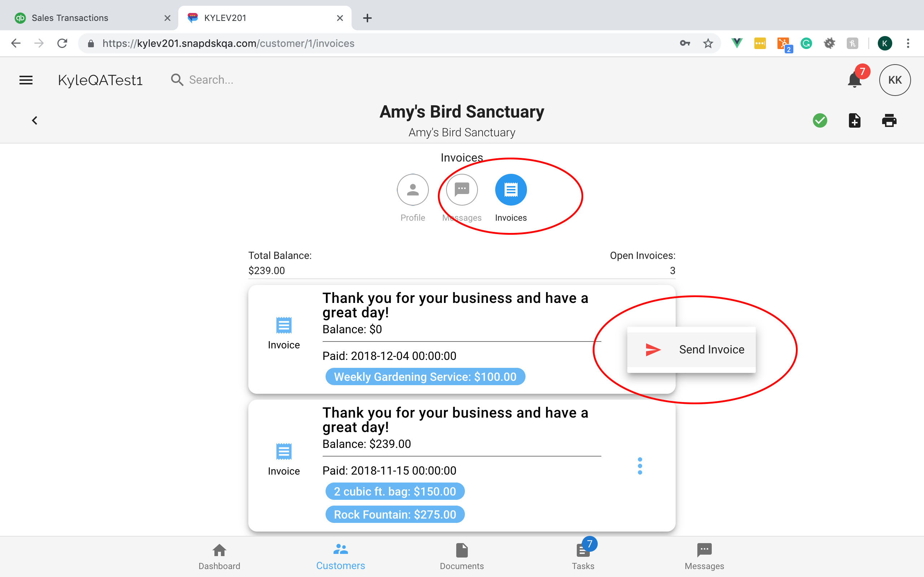Click the add document icon
Screen dimensions: 924x577
(854, 120)
